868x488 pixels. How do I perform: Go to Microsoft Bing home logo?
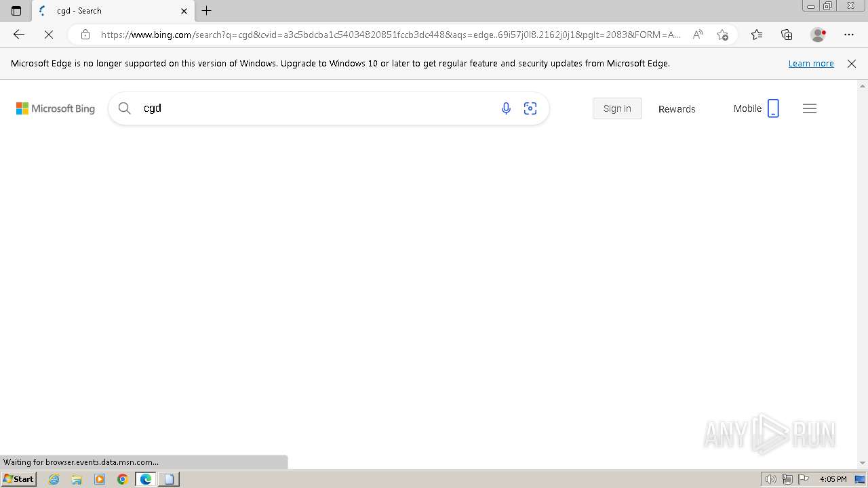click(x=56, y=108)
